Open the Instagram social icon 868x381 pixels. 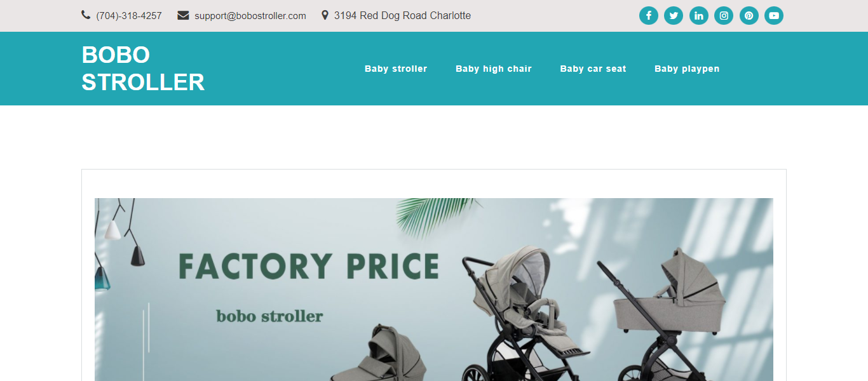pyautogui.click(x=724, y=15)
